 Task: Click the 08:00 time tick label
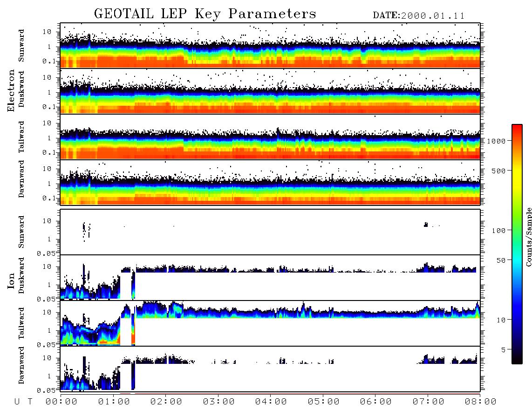[x=480, y=402]
